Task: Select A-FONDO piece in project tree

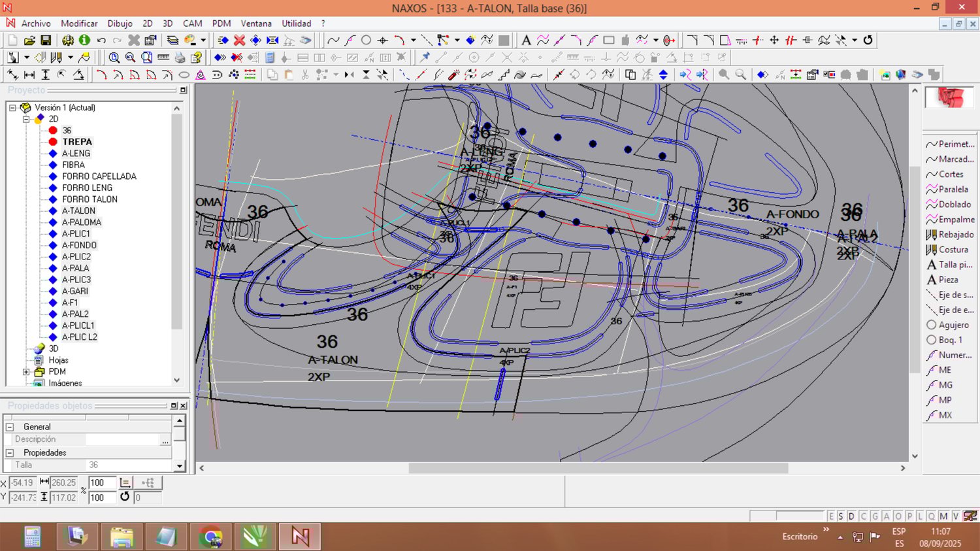Action: (x=79, y=245)
